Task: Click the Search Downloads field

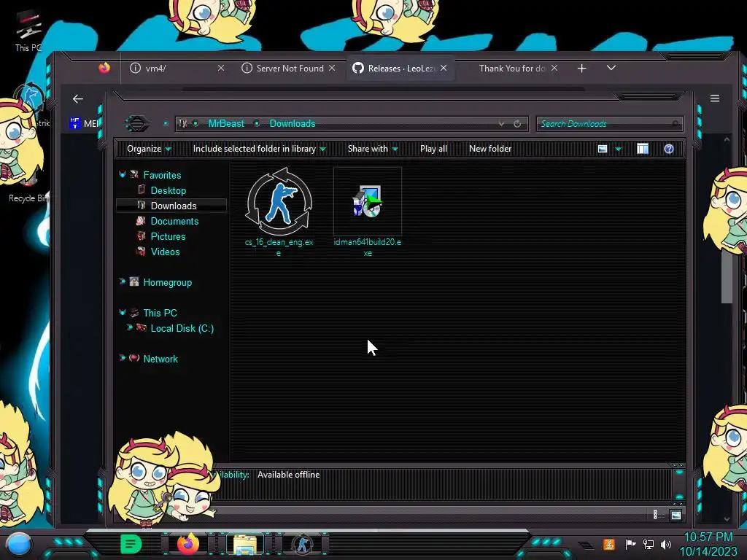Action: (x=610, y=124)
